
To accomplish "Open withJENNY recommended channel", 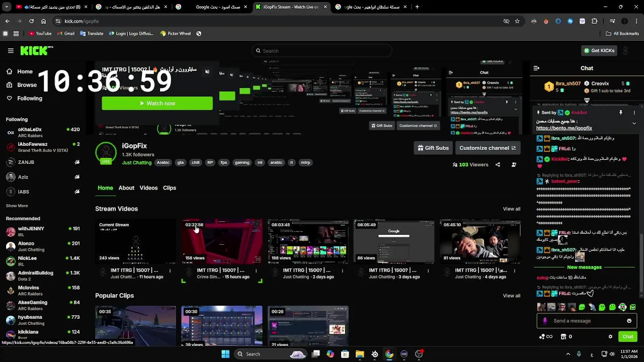I will (42, 231).
